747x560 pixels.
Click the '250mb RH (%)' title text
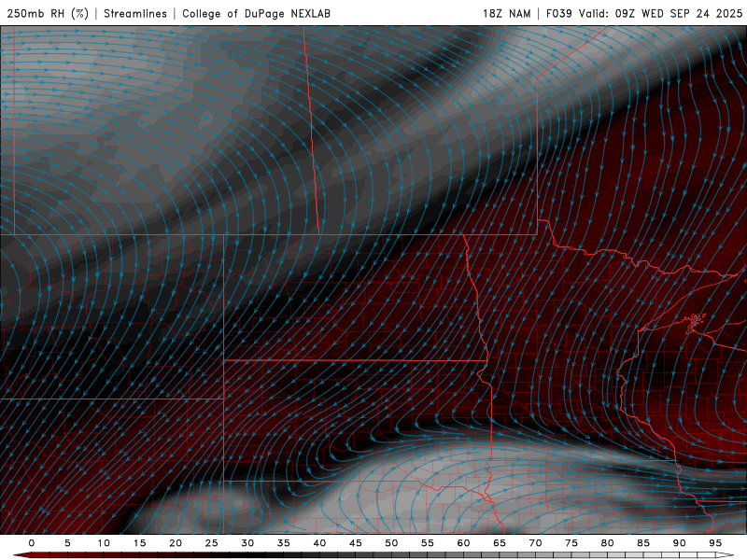point(48,13)
